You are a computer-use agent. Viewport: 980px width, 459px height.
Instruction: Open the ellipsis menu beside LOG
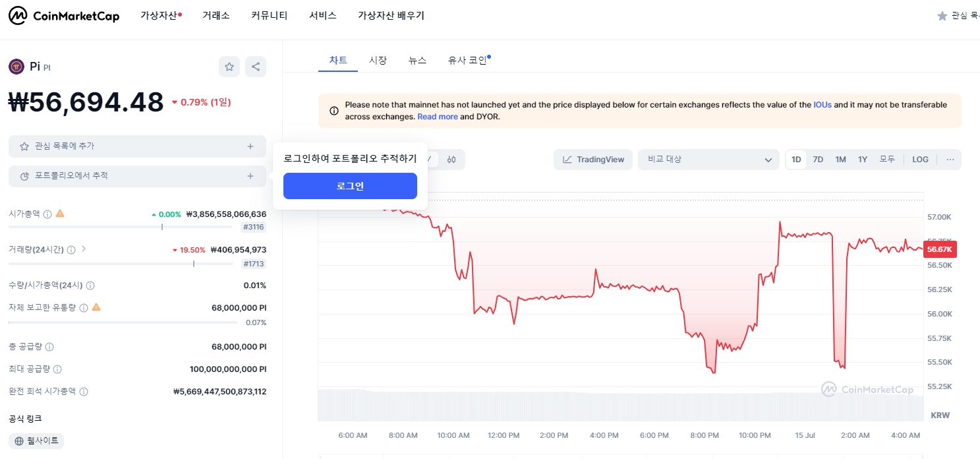pyautogui.click(x=950, y=159)
